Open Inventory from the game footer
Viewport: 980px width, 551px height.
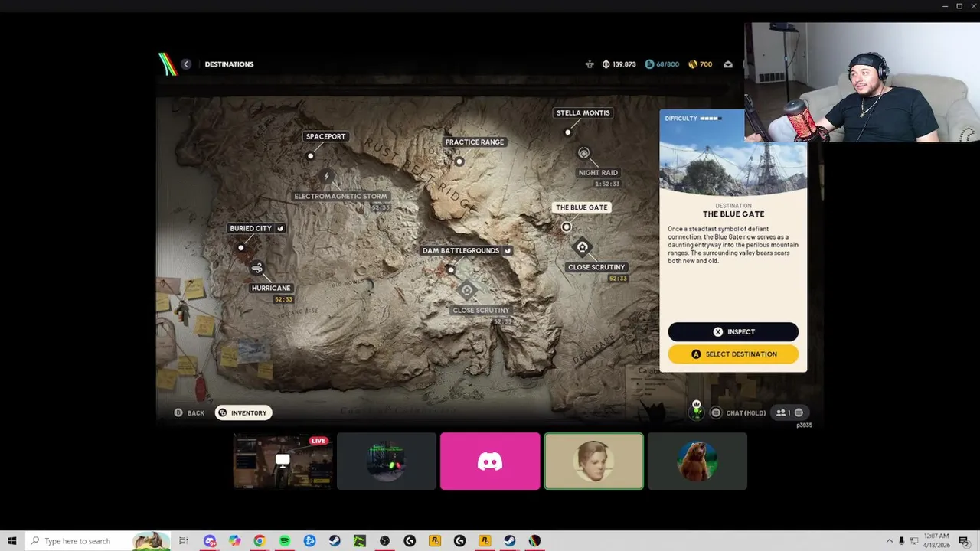pyautogui.click(x=243, y=412)
